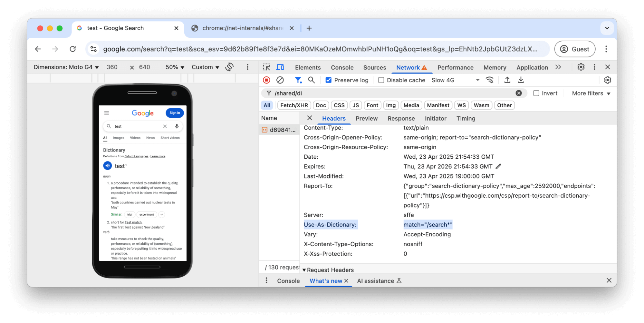Image resolution: width=644 pixels, height=323 pixels.
Task: Stop recording network log
Action: [266, 80]
